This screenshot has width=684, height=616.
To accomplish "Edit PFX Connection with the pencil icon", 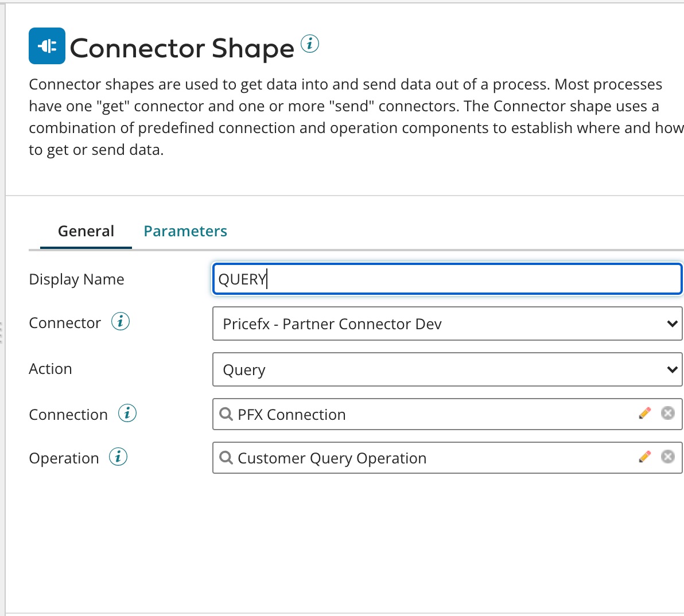I will (645, 413).
